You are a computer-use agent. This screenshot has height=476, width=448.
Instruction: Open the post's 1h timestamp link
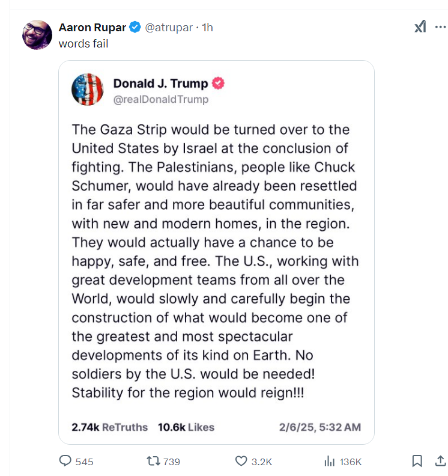click(x=207, y=28)
